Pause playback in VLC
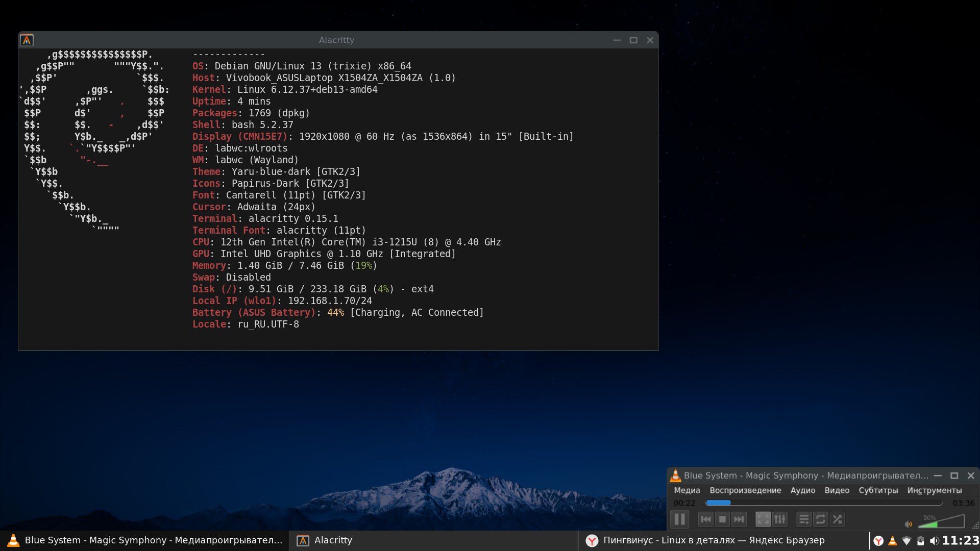 click(680, 519)
